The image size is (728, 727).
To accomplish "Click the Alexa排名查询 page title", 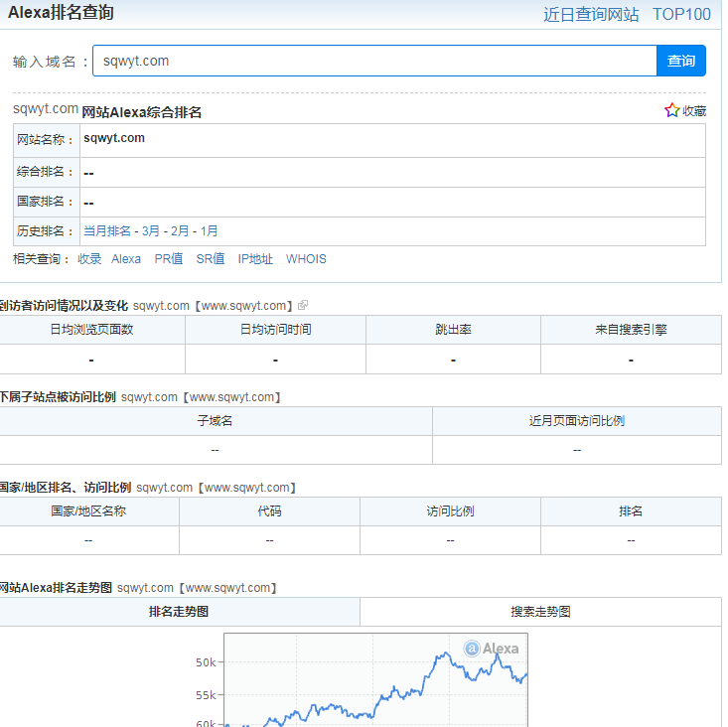I will coord(61,12).
